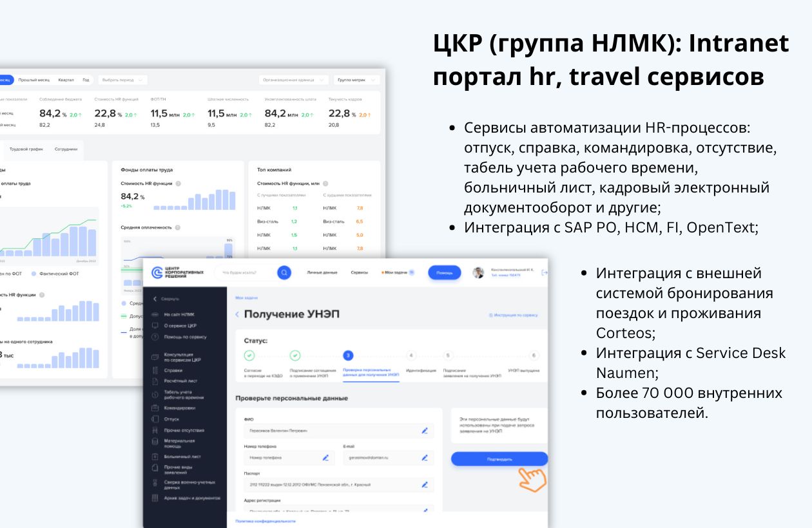Click the edit pencil in ФИО field
The width and height of the screenshot is (812, 528).
(x=425, y=430)
